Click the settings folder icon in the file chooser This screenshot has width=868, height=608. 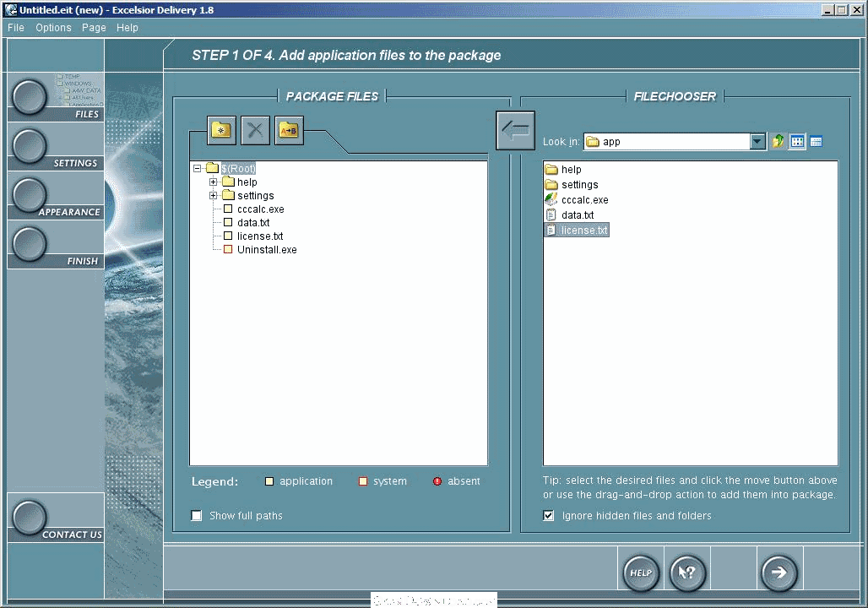[x=551, y=184]
